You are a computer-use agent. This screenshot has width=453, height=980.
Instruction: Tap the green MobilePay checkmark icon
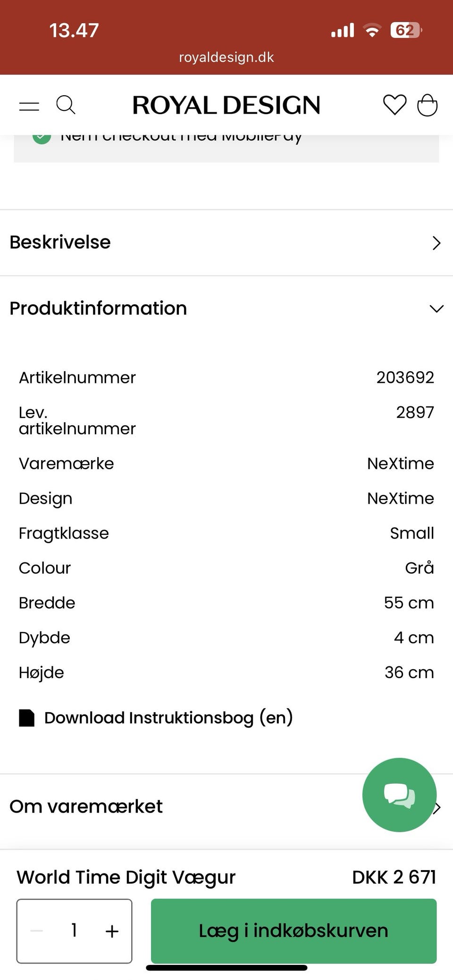point(42,138)
